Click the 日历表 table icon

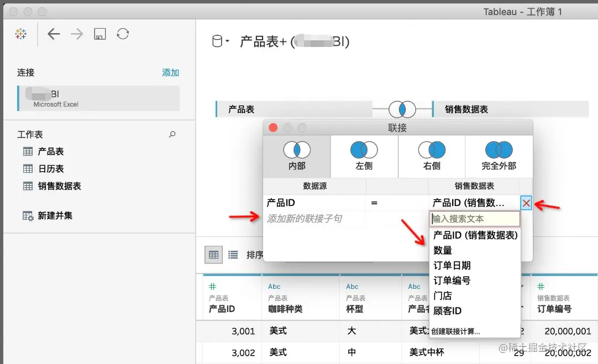pyautogui.click(x=28, y=168)
